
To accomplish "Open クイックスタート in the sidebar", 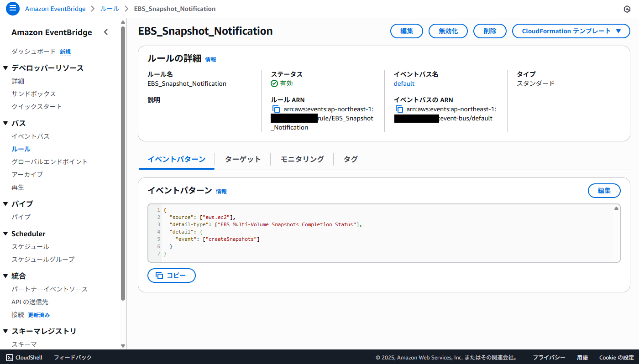I will (37, 107).
